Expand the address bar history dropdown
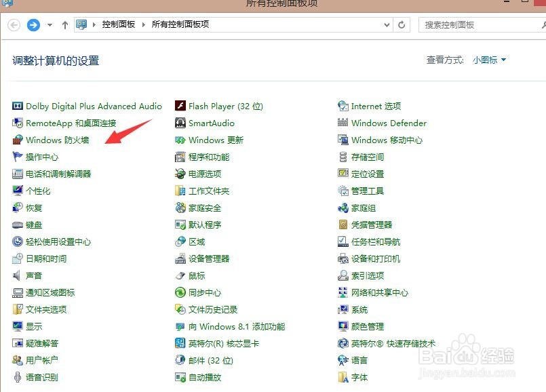Viewport: 546px width, 392px height. (387, 24)
